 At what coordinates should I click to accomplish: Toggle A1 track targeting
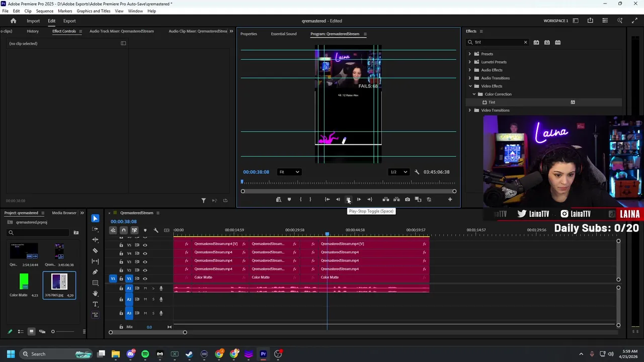(129, 289)
